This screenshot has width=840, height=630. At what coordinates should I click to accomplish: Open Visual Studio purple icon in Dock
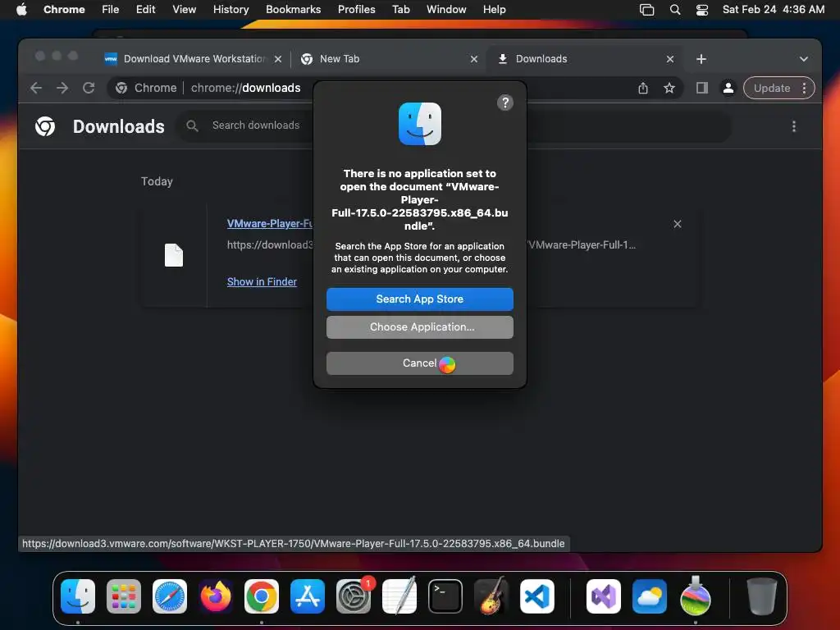point(603,596)
